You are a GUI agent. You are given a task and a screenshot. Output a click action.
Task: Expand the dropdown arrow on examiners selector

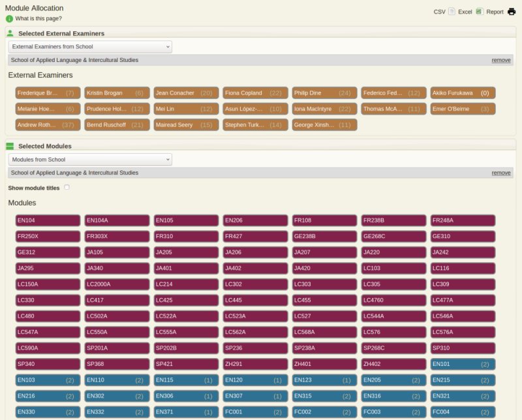(167, 46)
